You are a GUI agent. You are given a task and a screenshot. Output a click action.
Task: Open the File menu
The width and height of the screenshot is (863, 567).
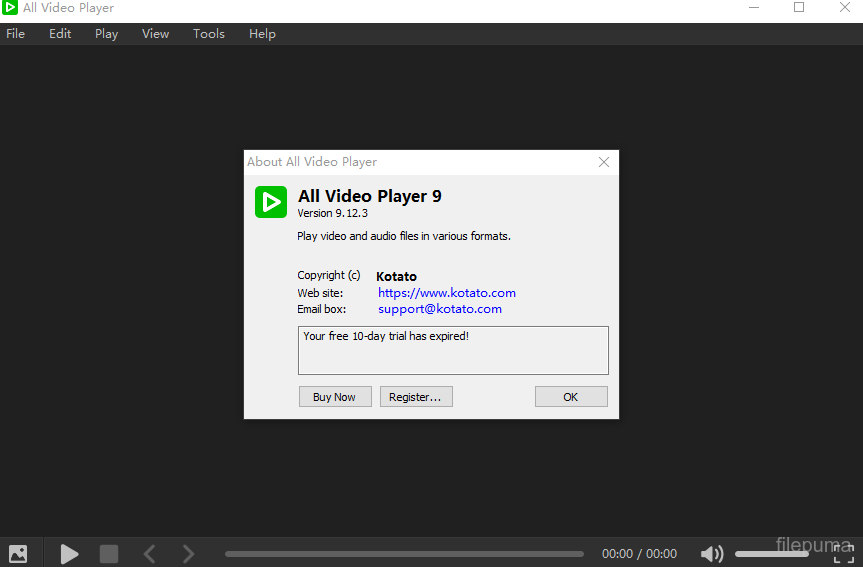pos(16,34)
